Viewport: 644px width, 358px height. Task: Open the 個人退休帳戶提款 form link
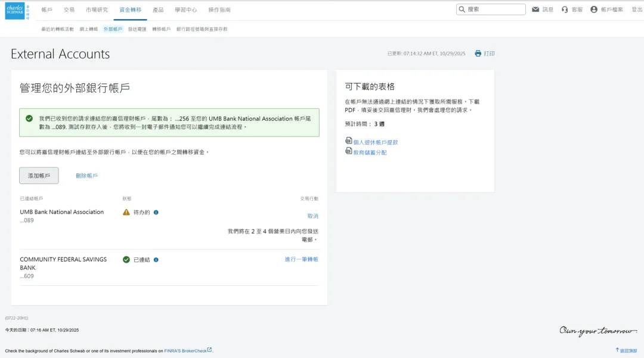pyautogui.click(x=376, y=142)
